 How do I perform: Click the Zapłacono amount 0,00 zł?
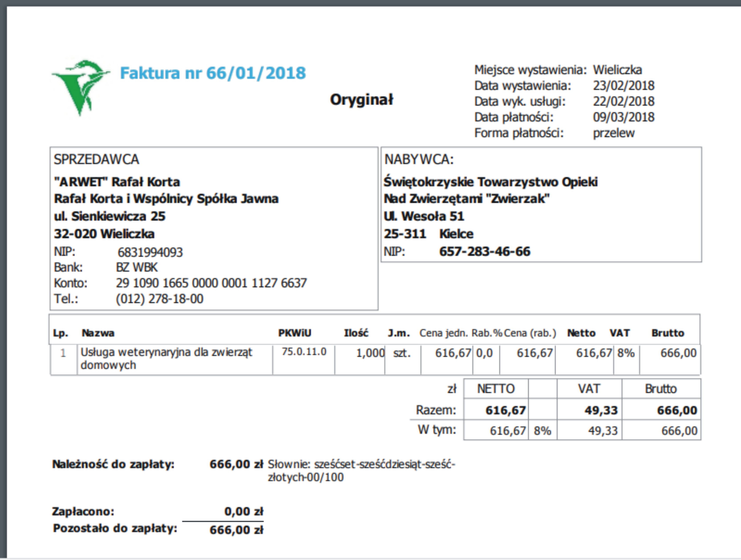coord(243,511)
